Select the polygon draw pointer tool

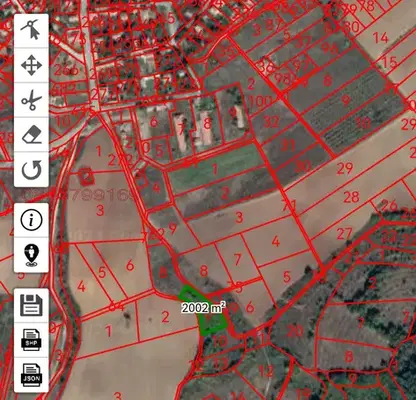click(31, 30)
